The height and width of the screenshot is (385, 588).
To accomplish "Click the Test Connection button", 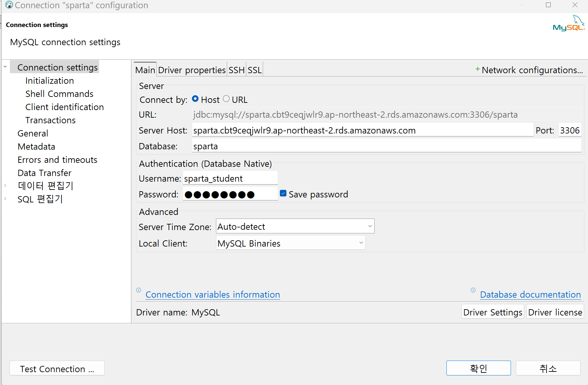I will (x=57, y=368).
